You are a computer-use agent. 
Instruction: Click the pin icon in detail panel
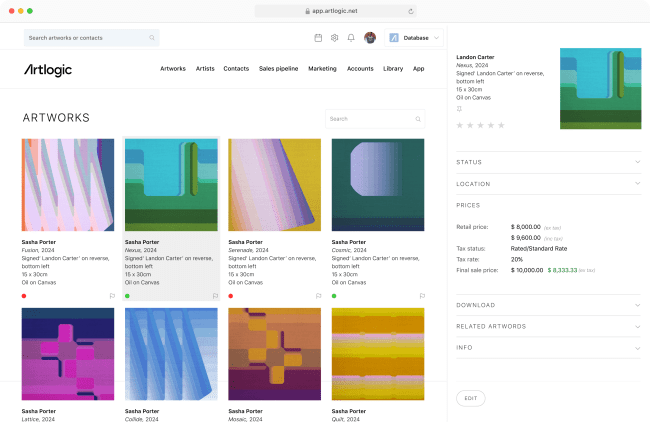tap(459, 109)
